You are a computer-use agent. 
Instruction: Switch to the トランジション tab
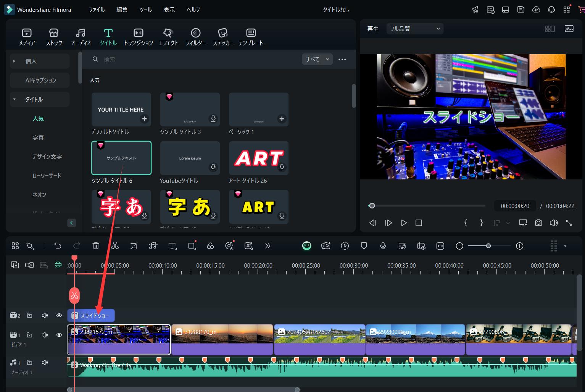[138, 37]
